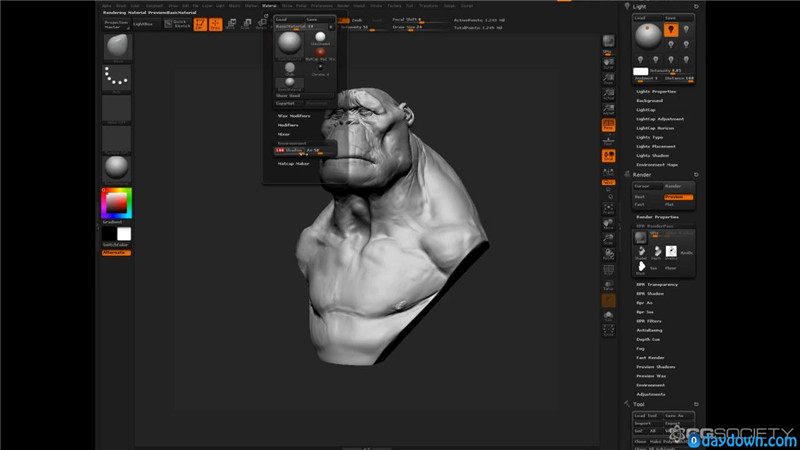Screen dimensions: 800x450
Task: Expand BPR Transparency section
Action: 657,285
